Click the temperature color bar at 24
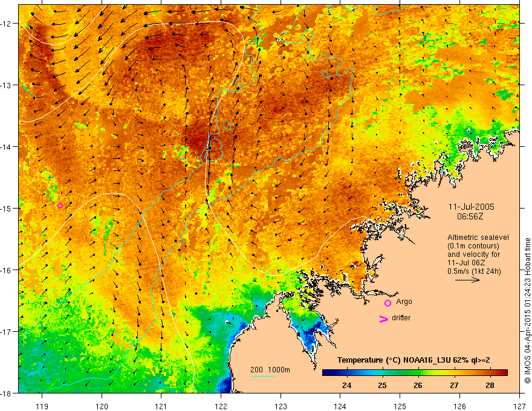The height and width of the screenshot is (411, 532). (x=347, y=373)
